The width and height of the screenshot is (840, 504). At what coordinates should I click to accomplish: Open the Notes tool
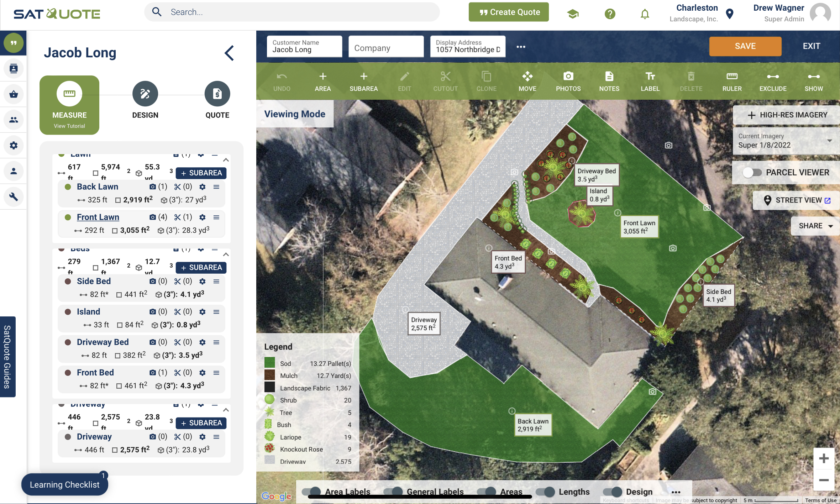pyautogui.click(x=609, y=81)
